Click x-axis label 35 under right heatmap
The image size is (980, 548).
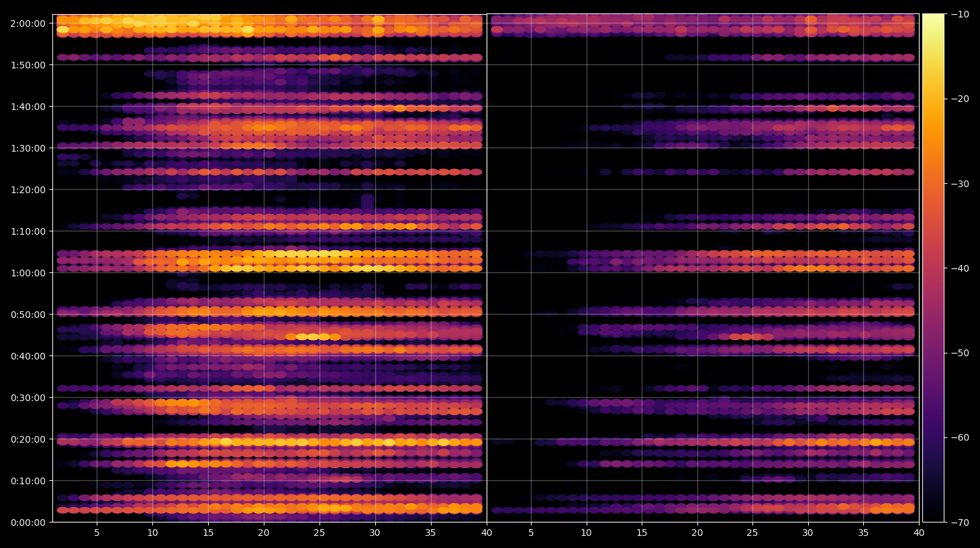(x=863, y=533)
